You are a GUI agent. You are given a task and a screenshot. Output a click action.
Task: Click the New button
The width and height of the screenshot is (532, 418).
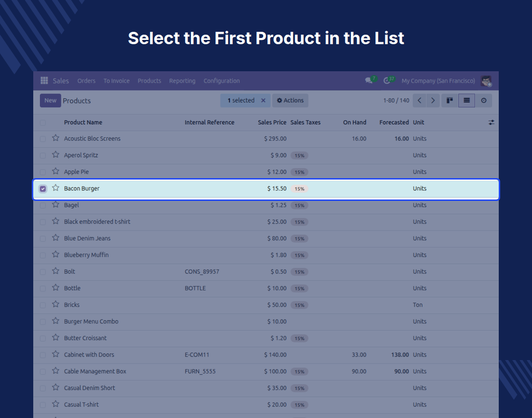tap(50, 100)
